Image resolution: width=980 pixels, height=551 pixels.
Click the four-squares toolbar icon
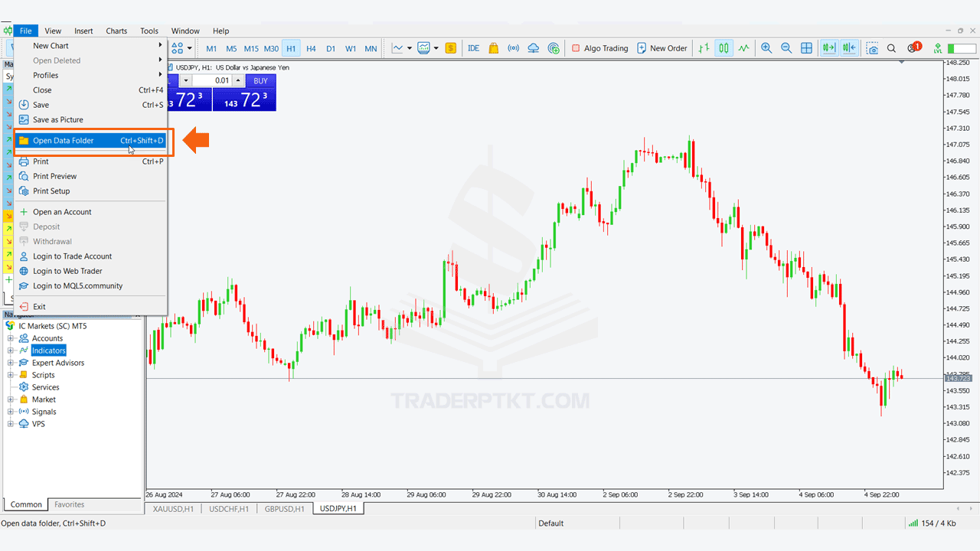click(178, 48)
